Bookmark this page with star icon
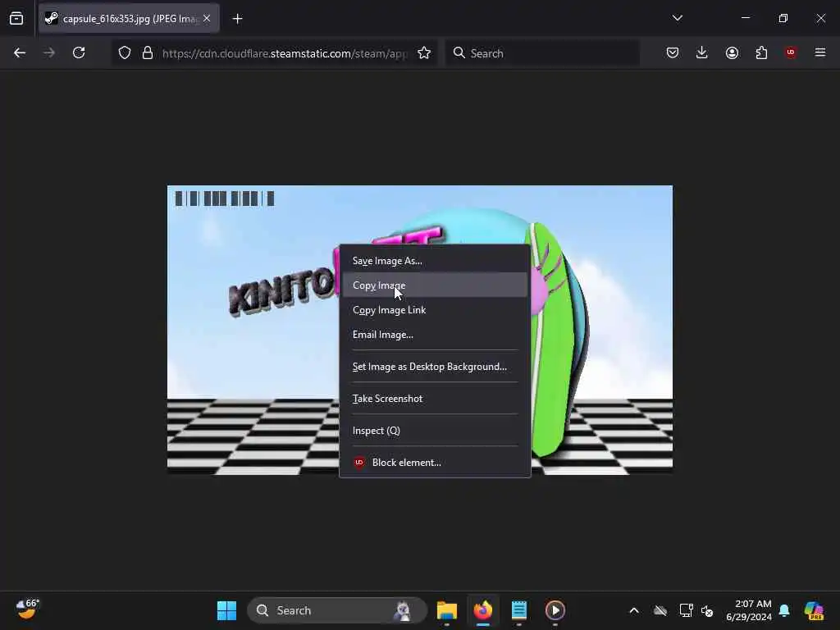This screenshot has width=840, height=630. point(424,53)
